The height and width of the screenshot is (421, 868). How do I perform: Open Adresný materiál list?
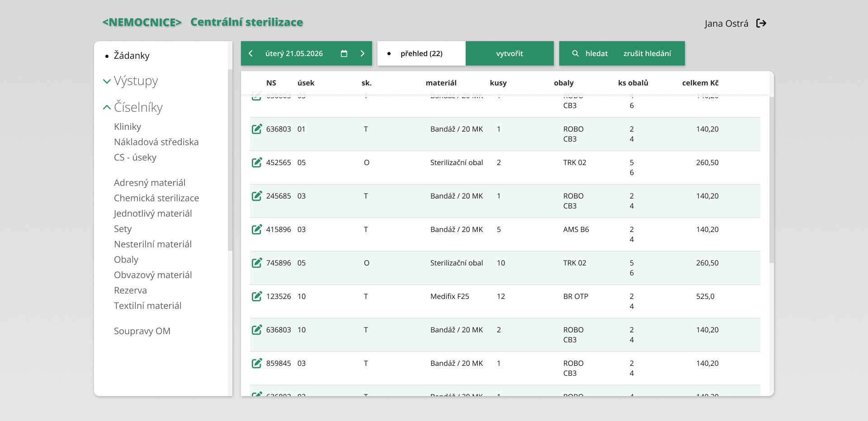click(150, 183)
